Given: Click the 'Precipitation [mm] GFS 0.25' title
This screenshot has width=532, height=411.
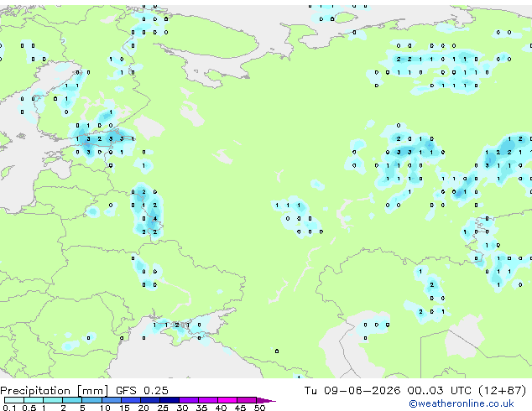Looking at the screenshot, I should [x=84, y=390].
